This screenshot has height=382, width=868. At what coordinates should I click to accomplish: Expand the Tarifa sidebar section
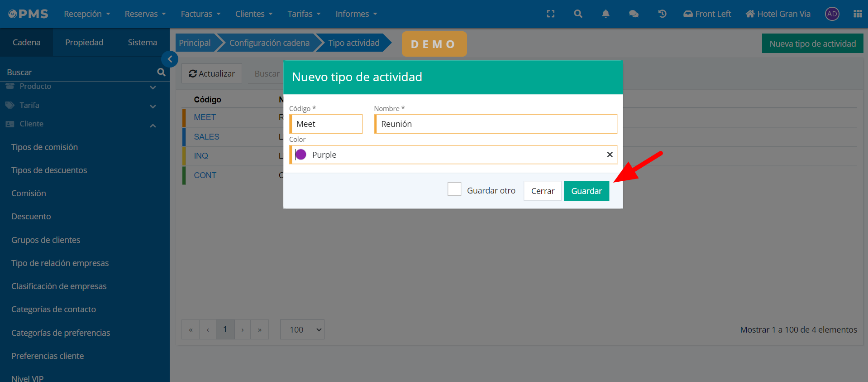[153, 106]
